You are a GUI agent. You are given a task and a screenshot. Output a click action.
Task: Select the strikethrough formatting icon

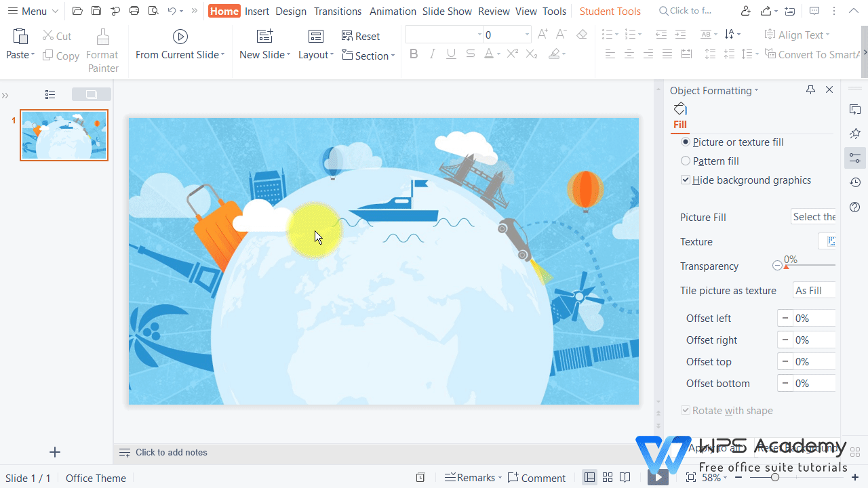(470, 54)
